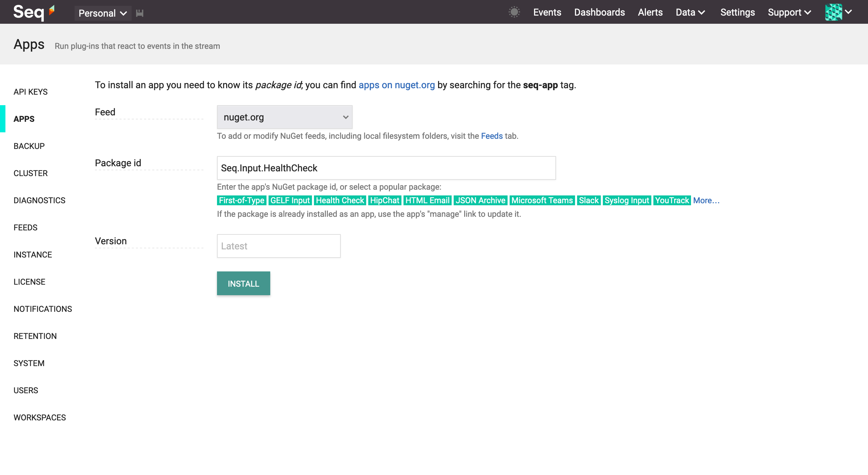Screen dimensions: 868x475
Task: Toggle the light/dark theme sun icon
Action: (514, 12)
